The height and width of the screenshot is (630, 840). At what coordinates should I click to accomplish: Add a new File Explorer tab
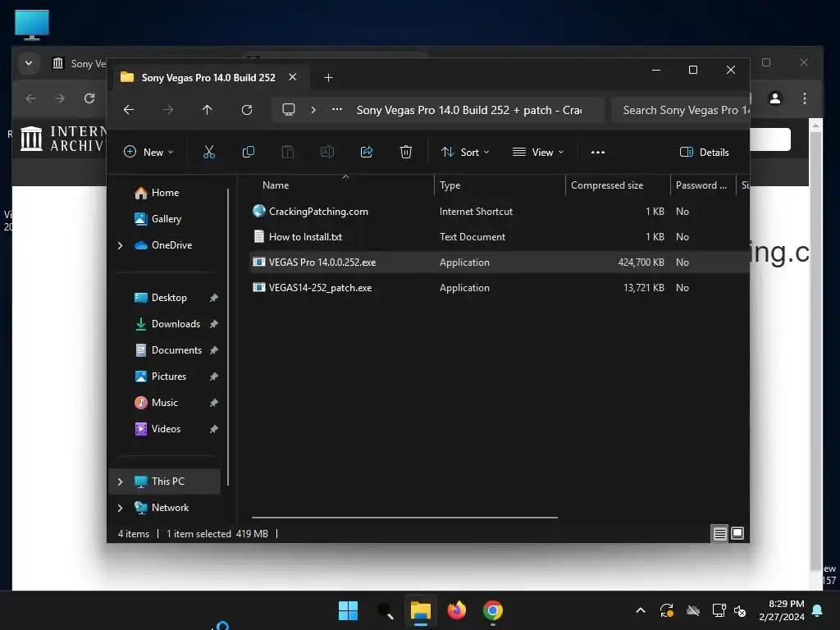click(x=328, y=78)
